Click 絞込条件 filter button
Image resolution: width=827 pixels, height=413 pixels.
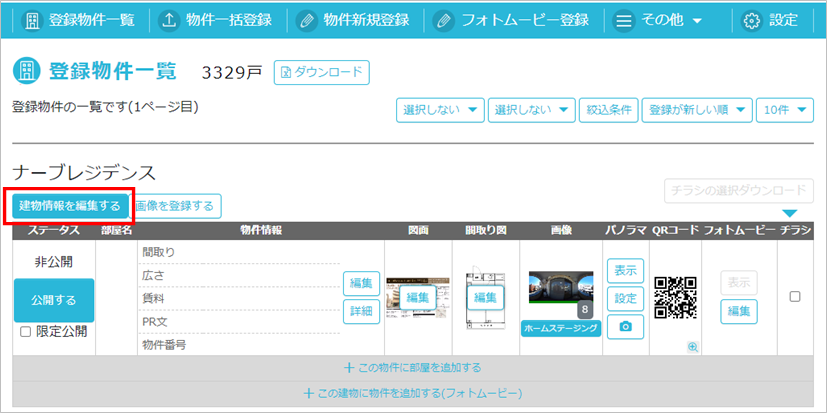pos(607,110)
